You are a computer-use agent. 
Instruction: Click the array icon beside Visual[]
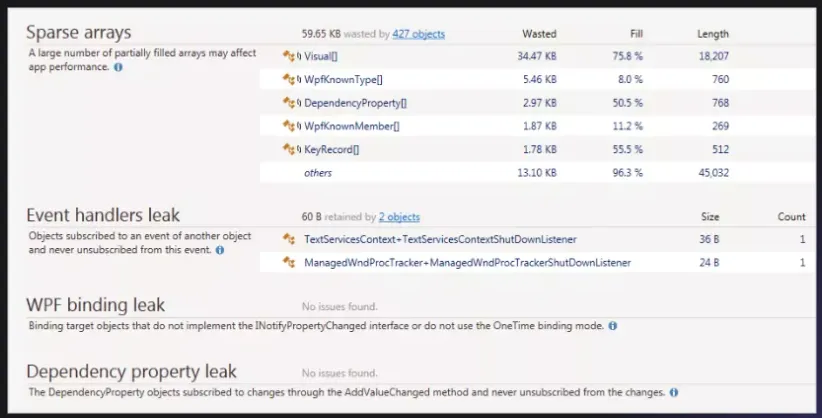coord(292,57)
